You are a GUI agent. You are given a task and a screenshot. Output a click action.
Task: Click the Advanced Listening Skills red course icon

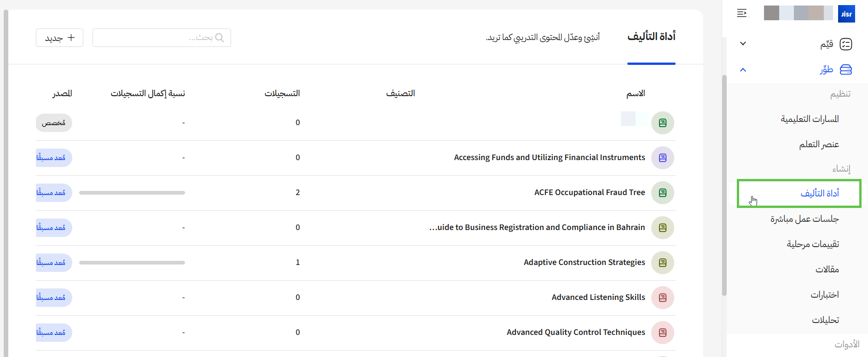[x=662, y=298]
